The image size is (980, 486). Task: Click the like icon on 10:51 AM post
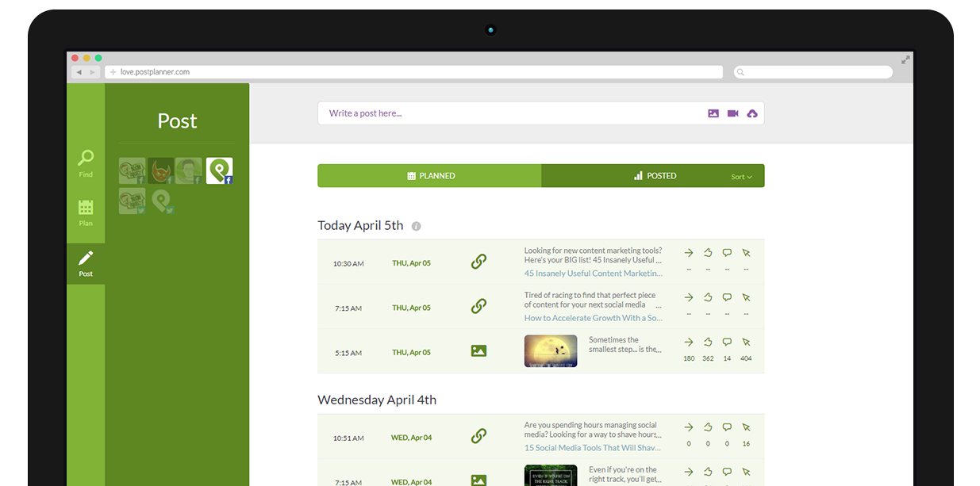click(x=708, y=427)
